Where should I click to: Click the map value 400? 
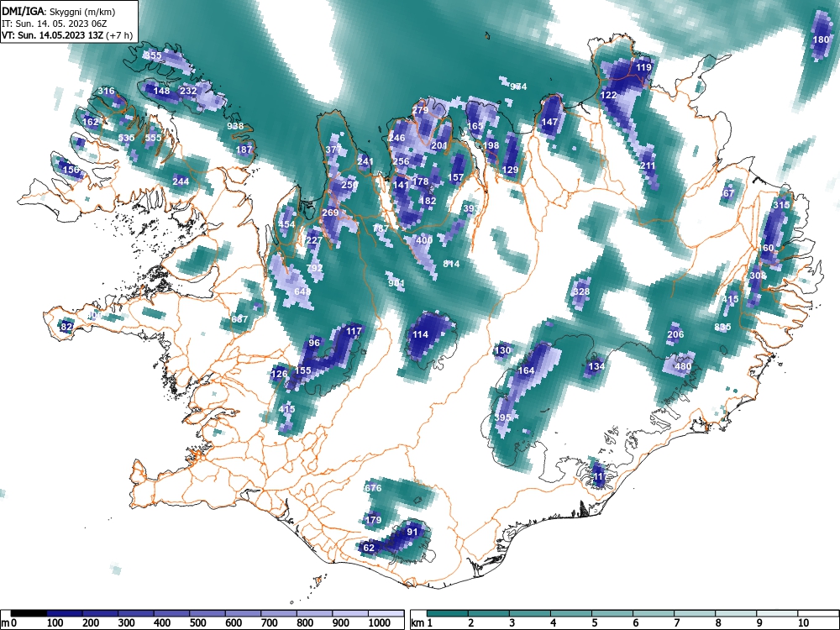424,240
